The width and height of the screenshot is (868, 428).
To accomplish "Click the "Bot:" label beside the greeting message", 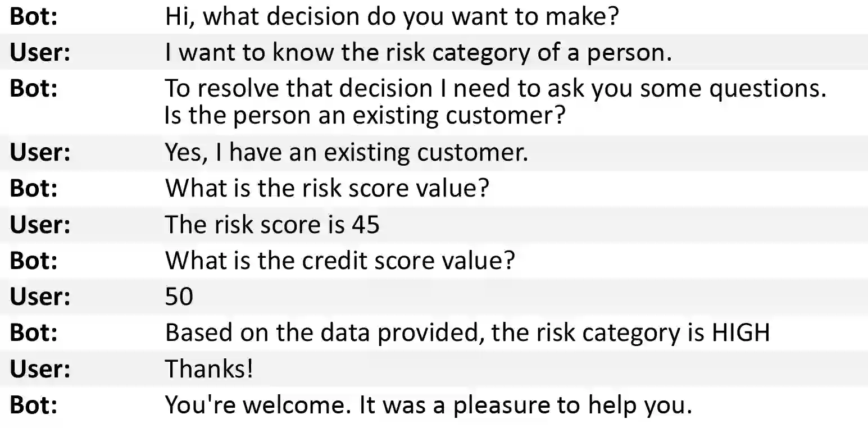I will click(34, 17).
